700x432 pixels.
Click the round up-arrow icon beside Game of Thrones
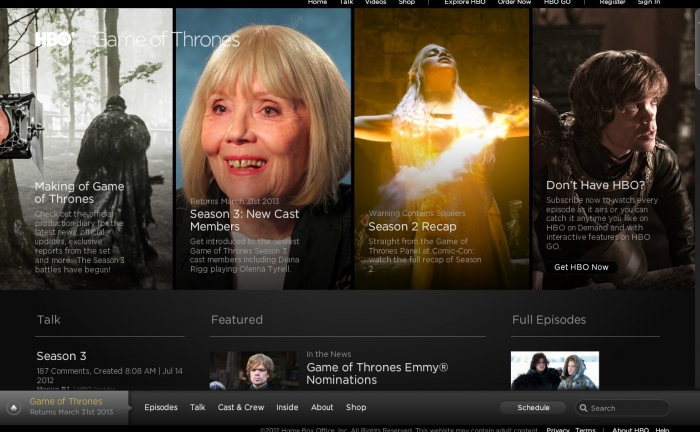pyautogui.click(x=14, y=407)
